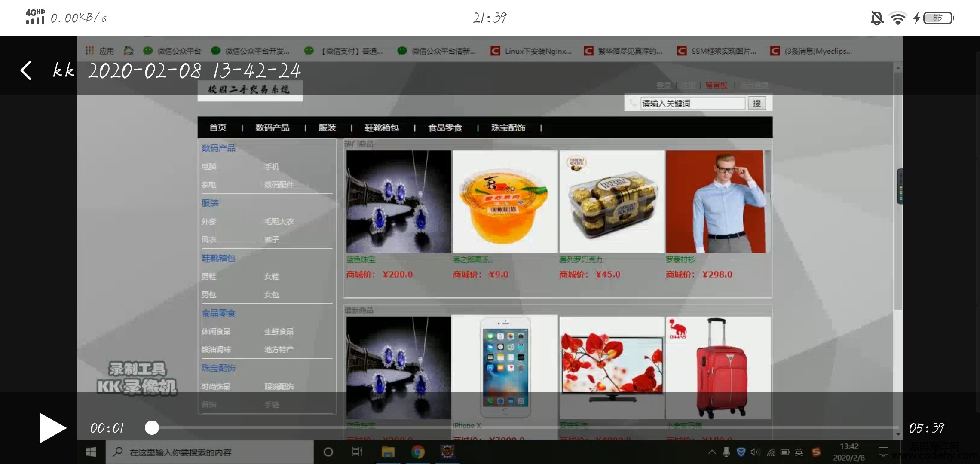
Task: Click the 登录 link at top
Action: click(x=663, y=85)
